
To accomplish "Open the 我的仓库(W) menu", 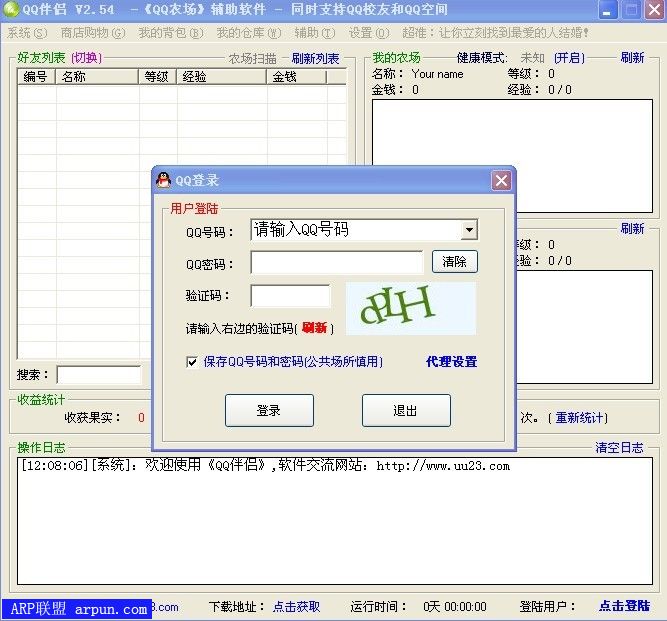I will [x=249, y=33].
